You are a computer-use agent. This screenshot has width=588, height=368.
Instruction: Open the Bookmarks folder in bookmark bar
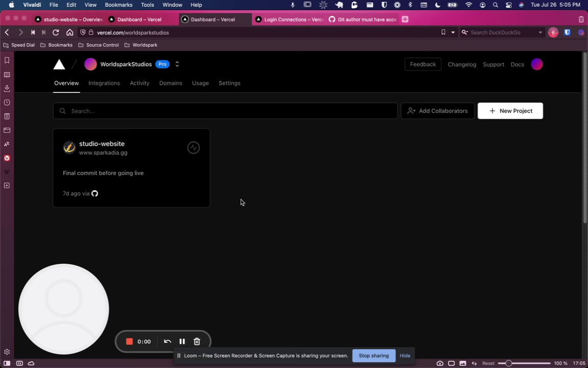(x=56, y=45)
